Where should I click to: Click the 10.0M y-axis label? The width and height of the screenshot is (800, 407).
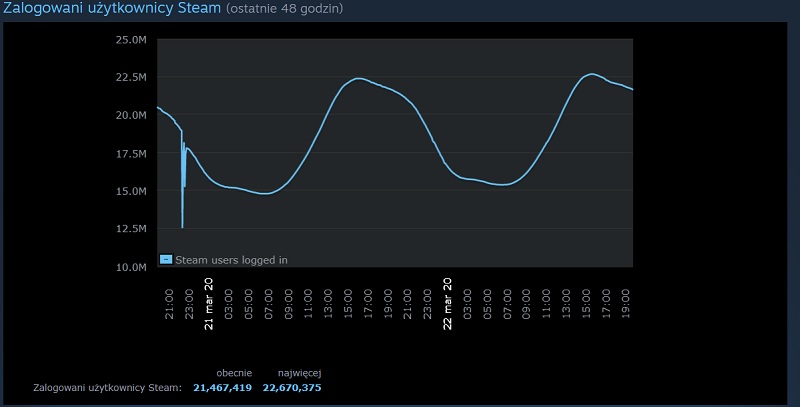tap(131, 267)
